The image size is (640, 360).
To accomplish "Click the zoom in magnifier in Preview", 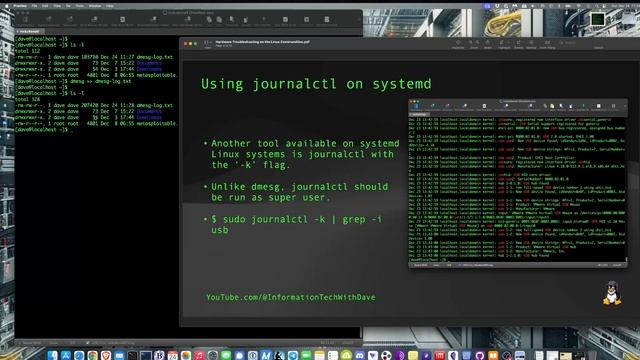I will point(478,42).
